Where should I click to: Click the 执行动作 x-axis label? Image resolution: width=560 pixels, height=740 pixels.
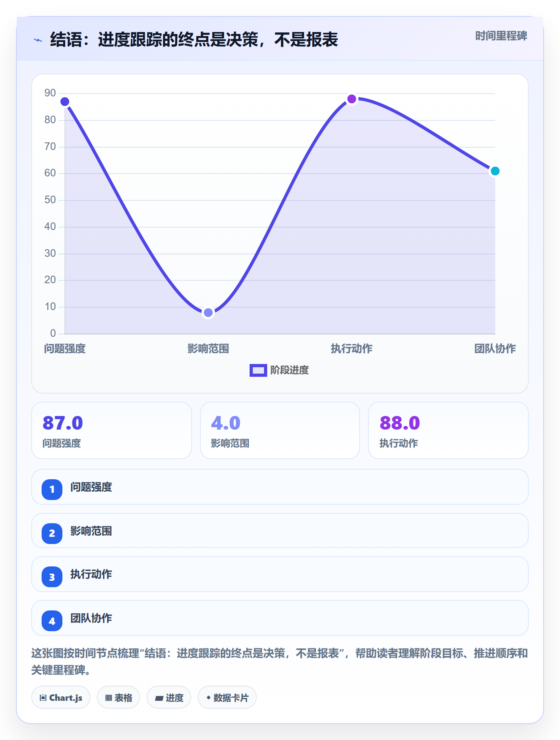pos(352,349)
